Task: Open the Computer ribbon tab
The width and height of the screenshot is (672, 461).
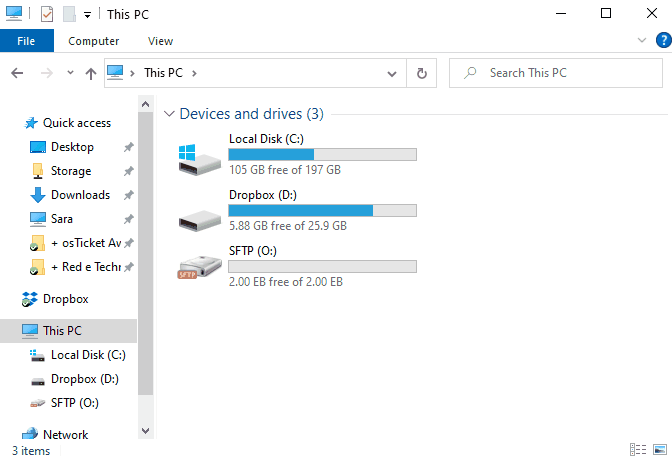Action: point(93,41)
